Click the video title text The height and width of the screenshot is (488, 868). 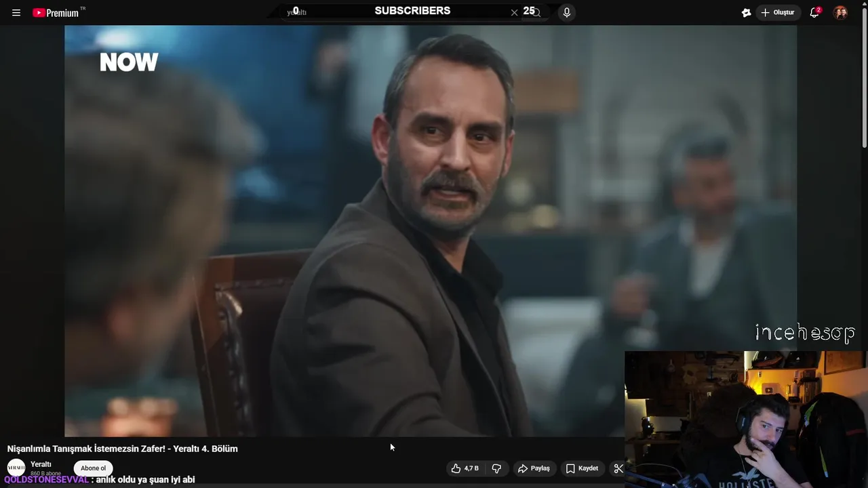click(x=123, y=449)
